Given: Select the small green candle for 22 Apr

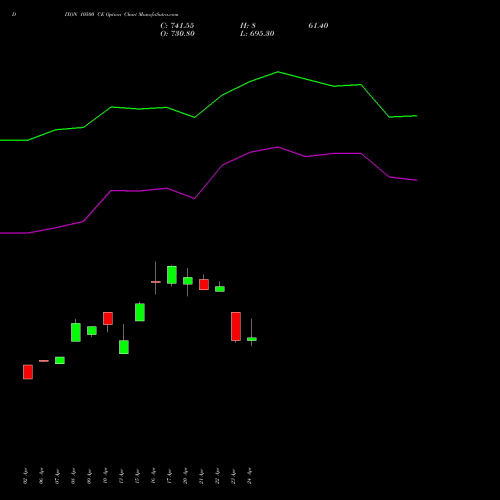Looking at the screenshot, I should pyautogui.click(x=220, y=289).
